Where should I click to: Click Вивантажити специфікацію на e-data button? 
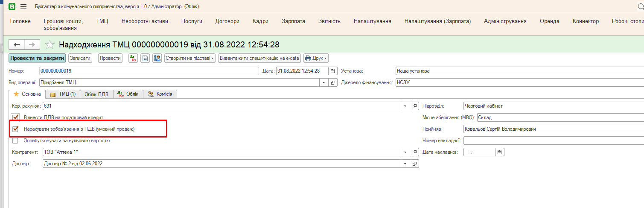(259, 58)
